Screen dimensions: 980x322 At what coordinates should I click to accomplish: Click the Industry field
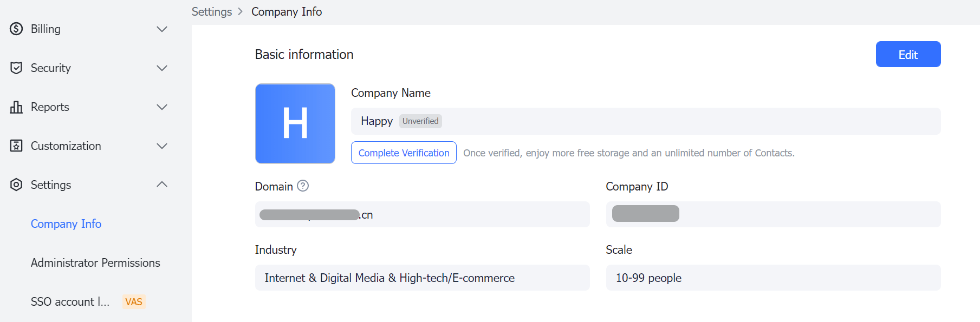[x=423, y=278]
